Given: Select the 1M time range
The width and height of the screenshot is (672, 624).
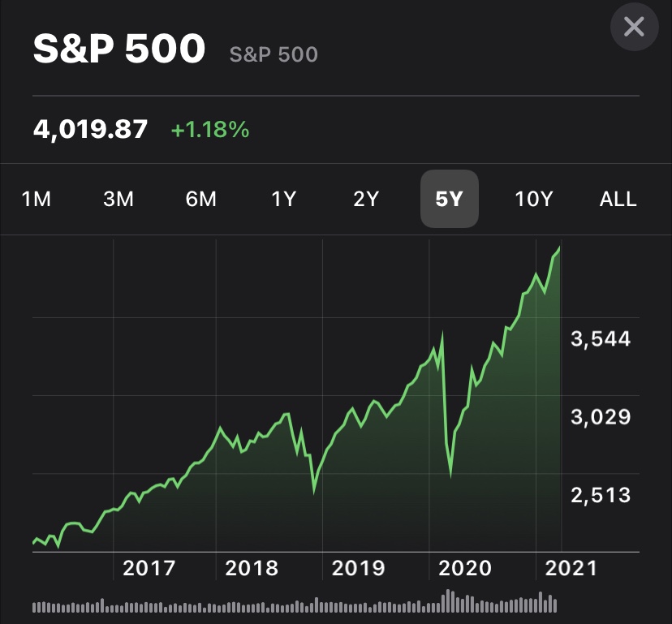Looking at the screenshot, I should pos(37,200).
